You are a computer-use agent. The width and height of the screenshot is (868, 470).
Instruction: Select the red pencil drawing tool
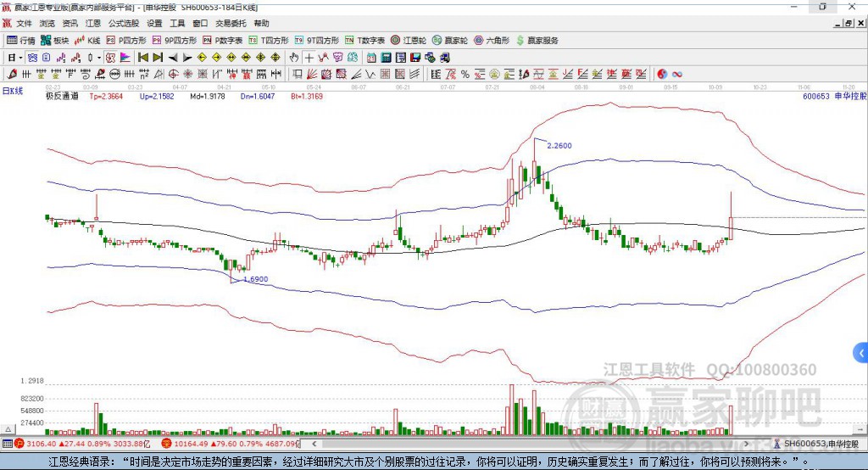pyautogui.click(x=12, y=75)
